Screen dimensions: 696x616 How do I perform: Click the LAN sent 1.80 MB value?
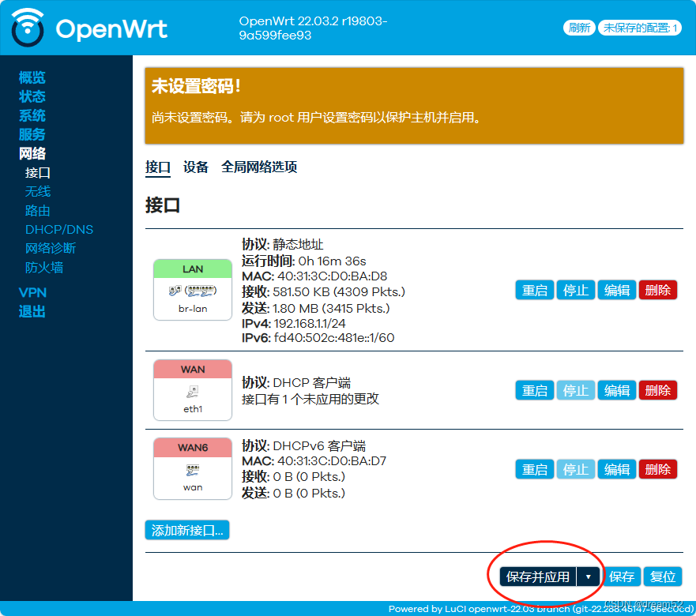tap(331, 308)
